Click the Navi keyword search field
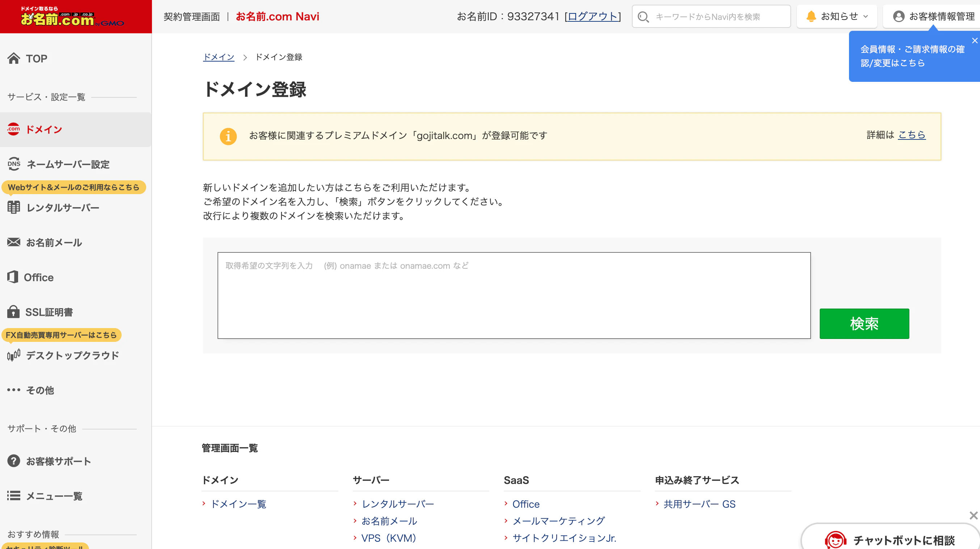 711,16
